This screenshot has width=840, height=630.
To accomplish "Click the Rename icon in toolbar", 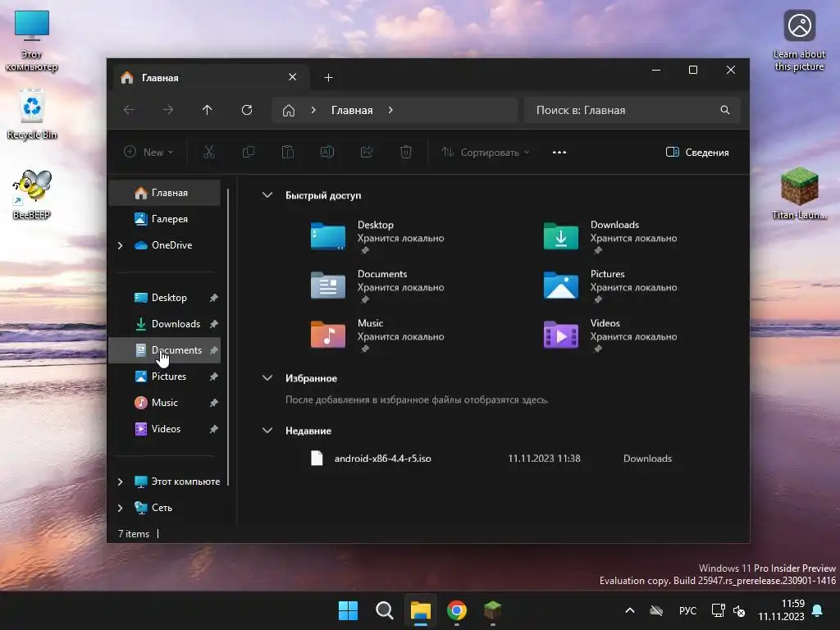I will point(327,152).
